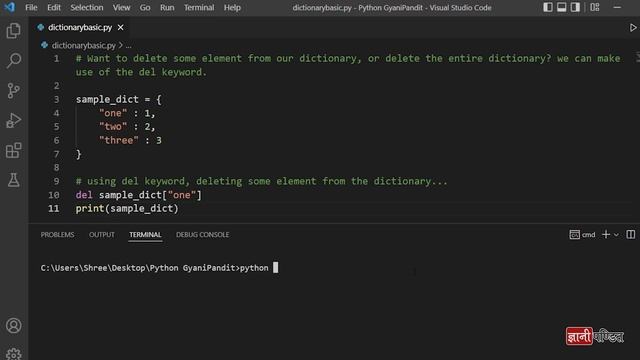The image size is (640, 360).
Task: Click dictionarybasic.py in the breadcrumb
Action: [84, 45]
